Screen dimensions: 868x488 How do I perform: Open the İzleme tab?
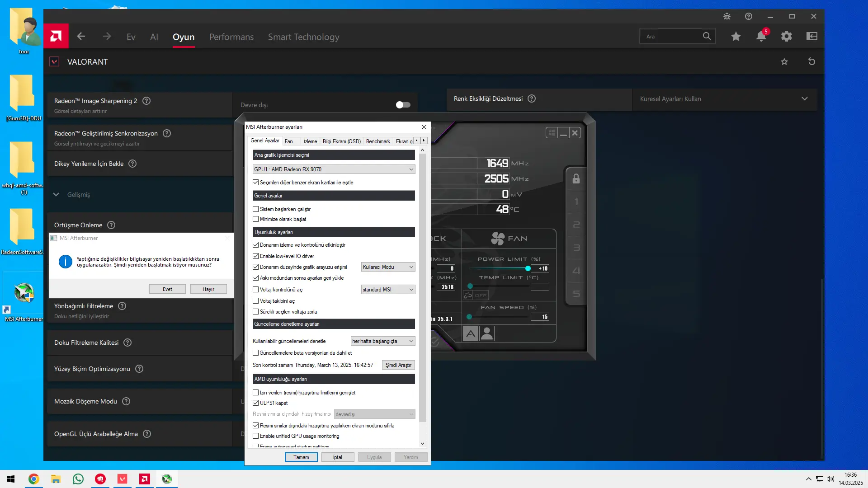click(310, 141)
